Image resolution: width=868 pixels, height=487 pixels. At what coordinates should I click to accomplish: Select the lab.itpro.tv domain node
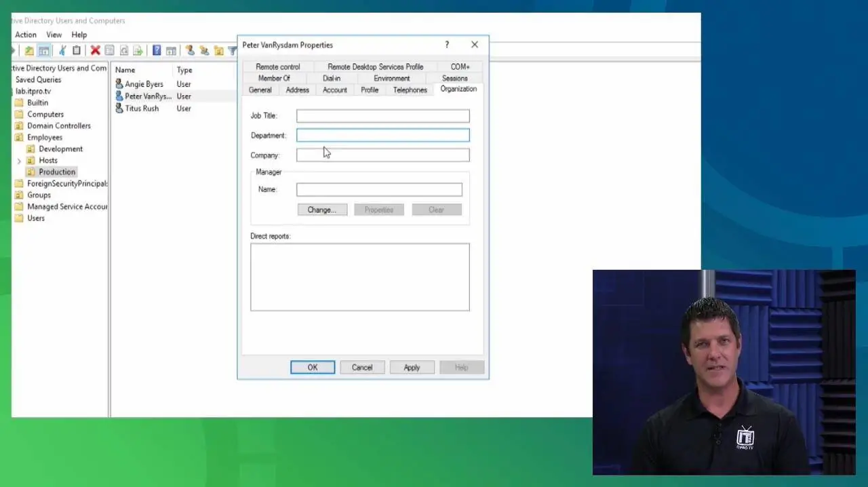33,91
